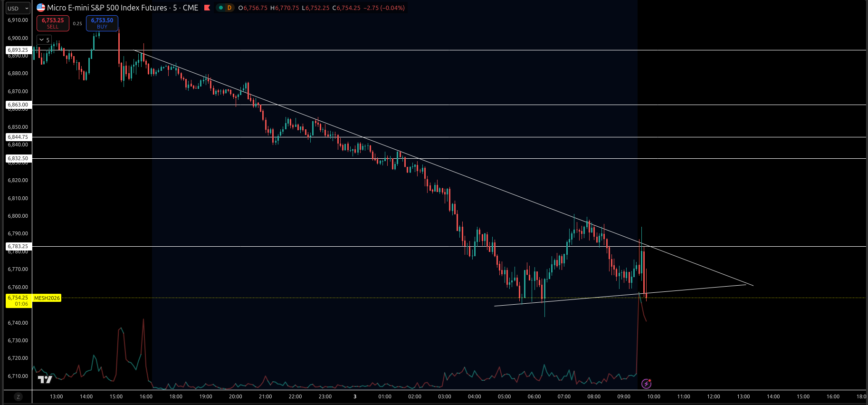Open the USD currency dropdown
Image resolution: width=868 pixels, height=405 pixels.
[18, 8]
